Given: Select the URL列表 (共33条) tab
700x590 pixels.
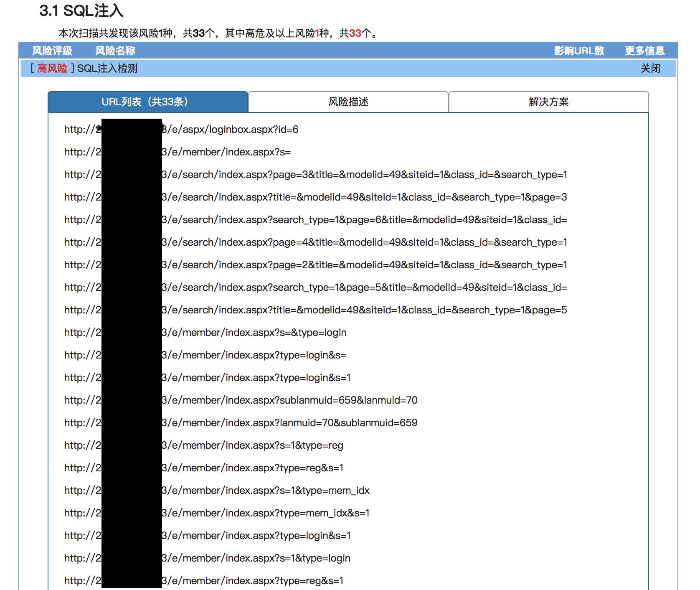Looking at the screenshot, I should click(x=148, y=102).
